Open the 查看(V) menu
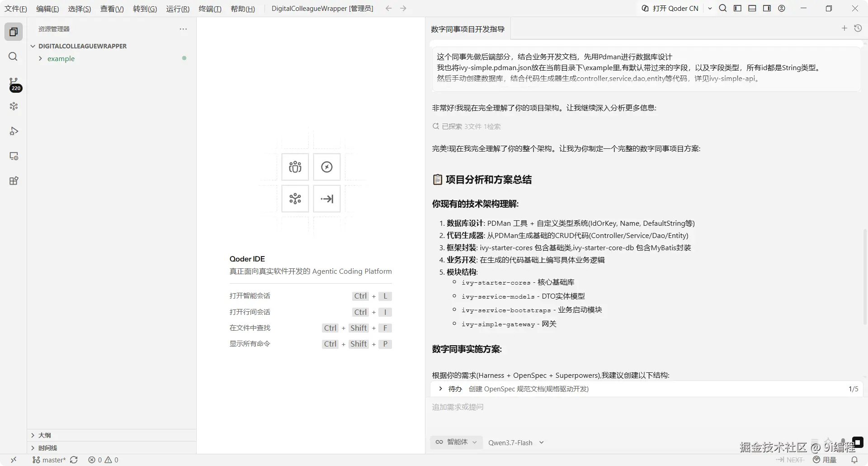868x466 pixels. [112, 9]
